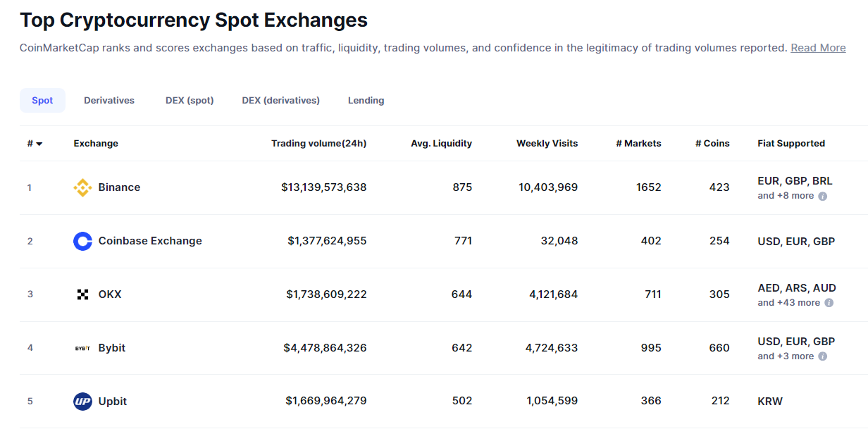
Task: Click Binance liquidity score 875
Action: [x=463, y=187]
